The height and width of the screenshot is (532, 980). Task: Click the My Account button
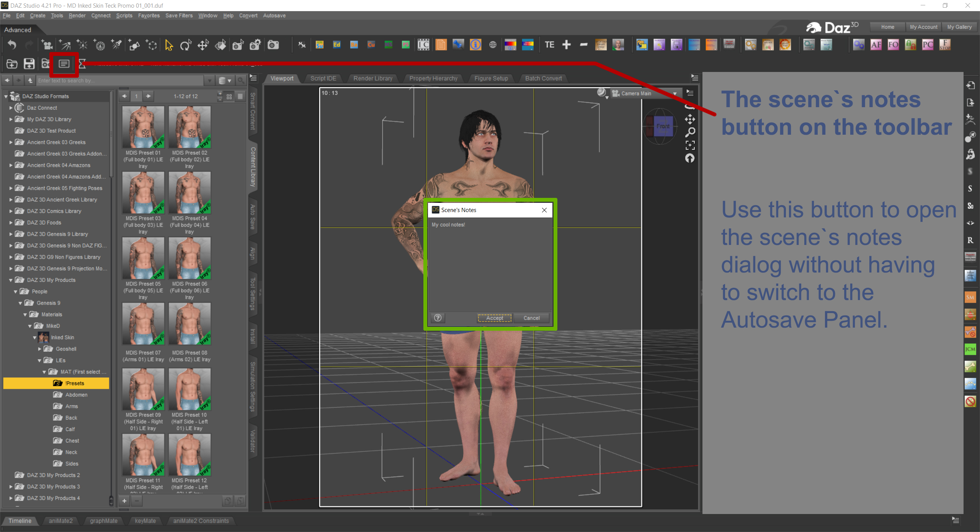click(923, 27)
